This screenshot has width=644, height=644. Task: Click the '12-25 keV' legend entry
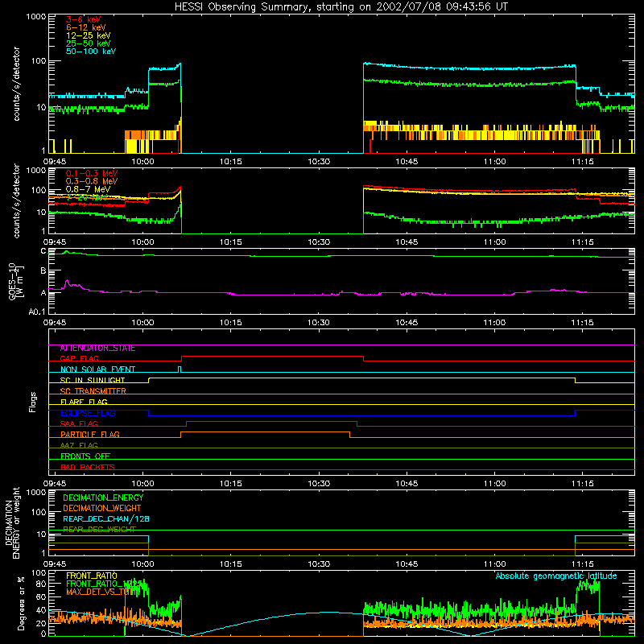click(x=88, y=35)
